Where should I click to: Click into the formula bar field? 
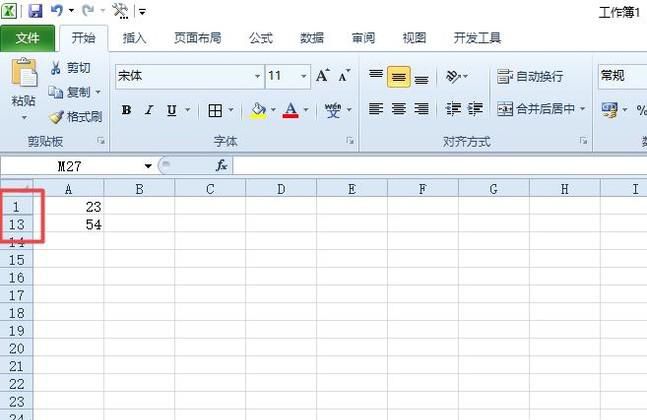click(440, 166)
